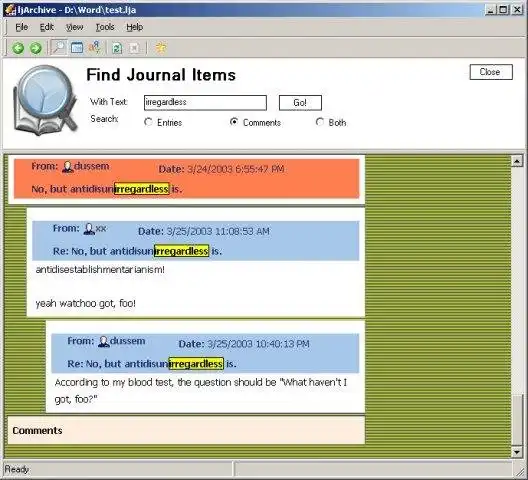Click the greyed stop toolbar icon
528x480 pixels.
point(134,48)
